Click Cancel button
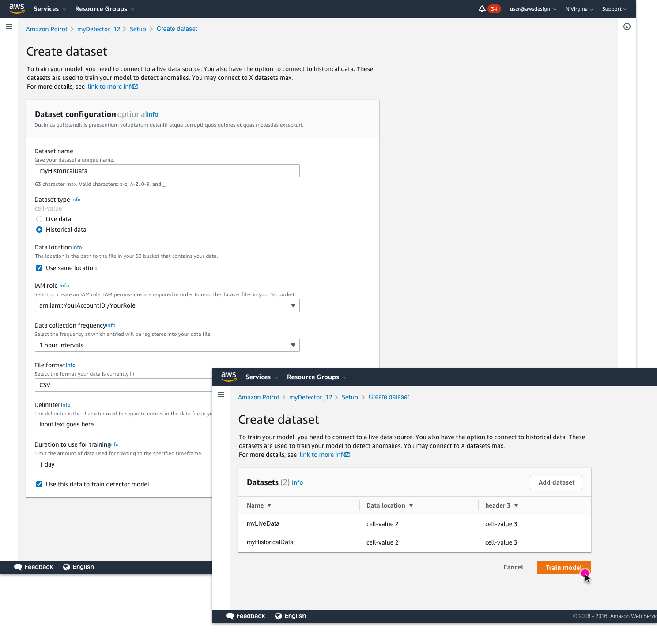 [x=513, y=567]
